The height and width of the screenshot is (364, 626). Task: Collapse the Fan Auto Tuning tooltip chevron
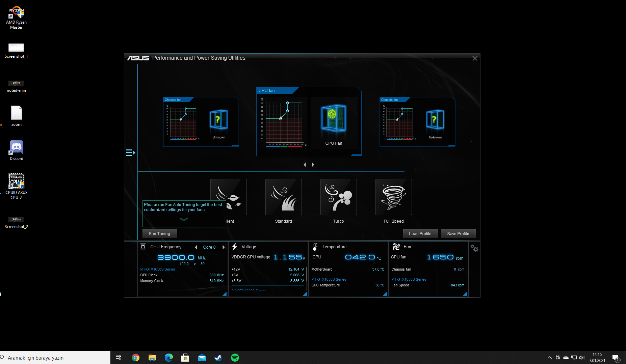click(184, 219)
